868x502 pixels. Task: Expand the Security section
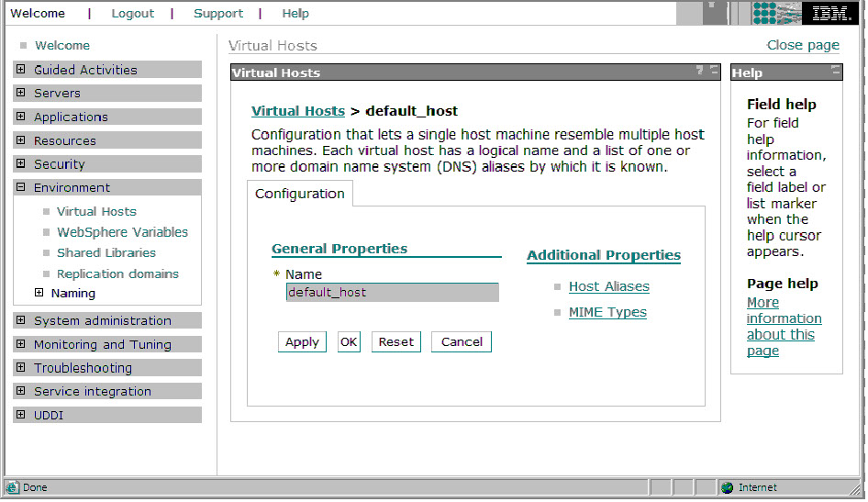coord(20,163)
